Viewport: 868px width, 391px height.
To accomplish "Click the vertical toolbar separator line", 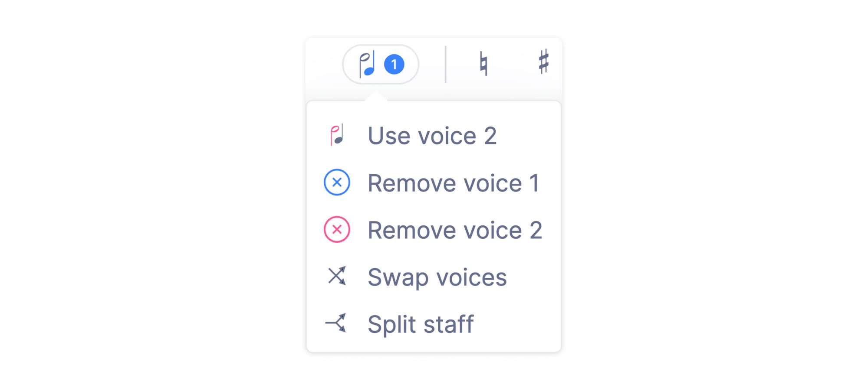I will [445, 64].
